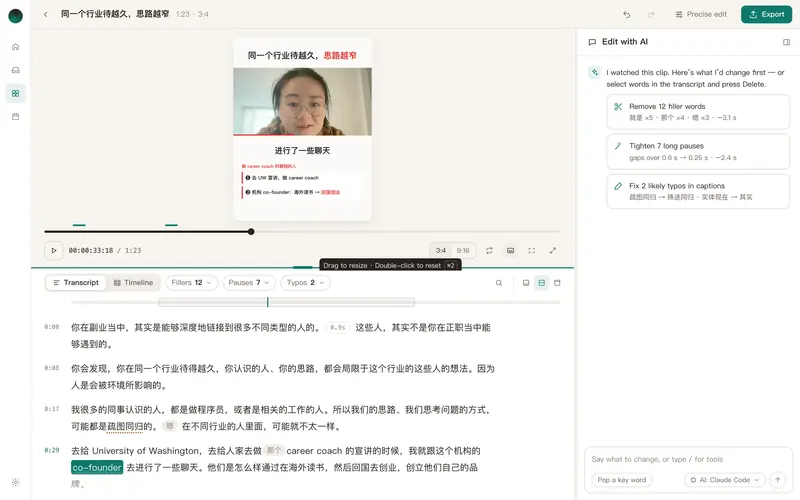Go back with the left chevron arrow
This screenshot has height=500, width=800.
pyautogui.click(x=45, y=14)
